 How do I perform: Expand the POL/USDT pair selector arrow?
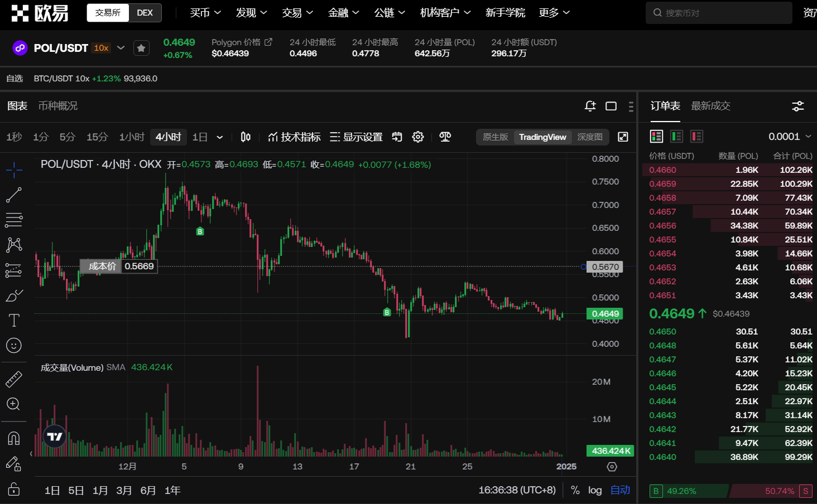click(121, 48)
